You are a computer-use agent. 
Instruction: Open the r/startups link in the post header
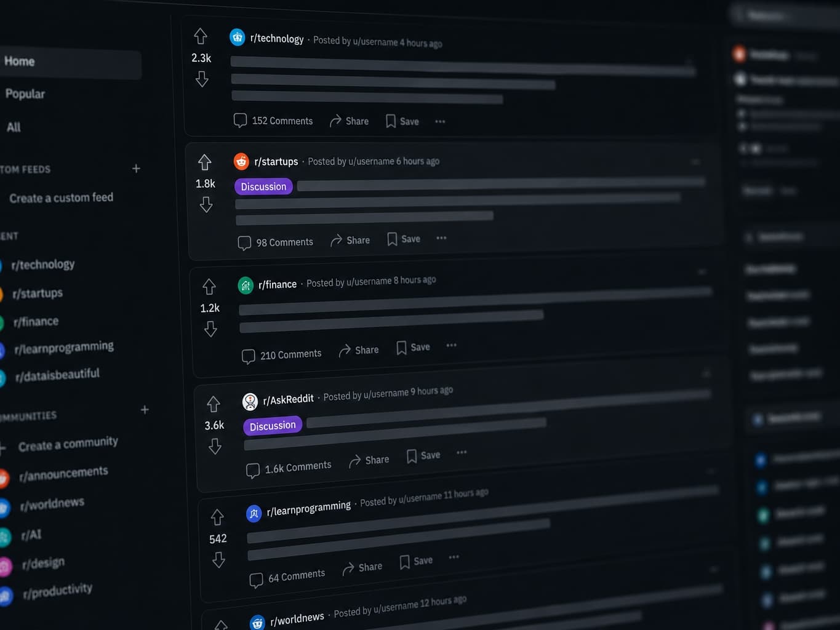click(x=276, y=162)
